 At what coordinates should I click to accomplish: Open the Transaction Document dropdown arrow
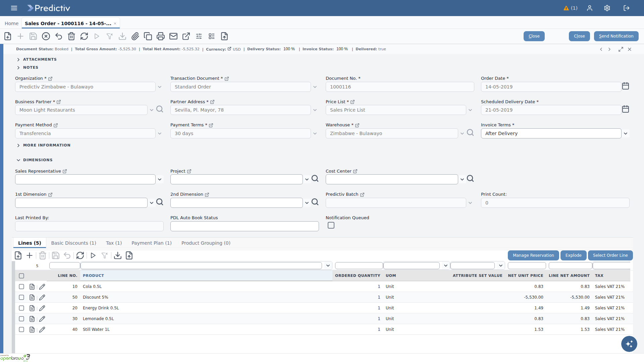[315, 87]
